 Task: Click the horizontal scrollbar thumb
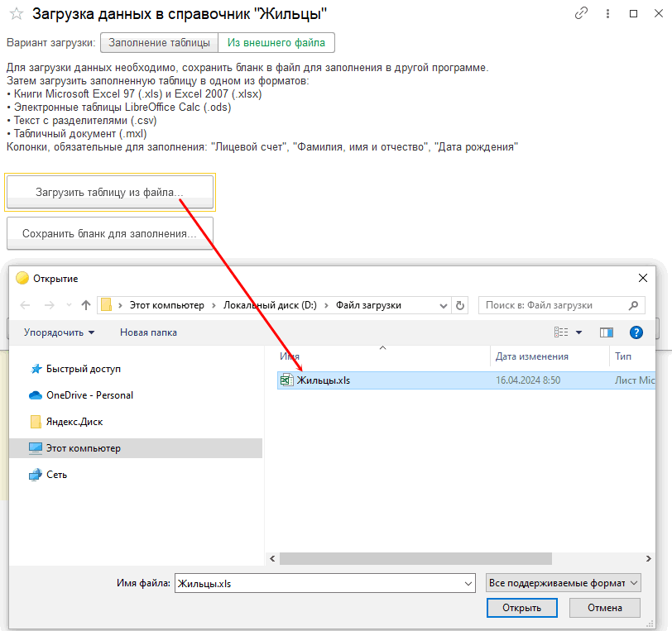coord(415,558)
